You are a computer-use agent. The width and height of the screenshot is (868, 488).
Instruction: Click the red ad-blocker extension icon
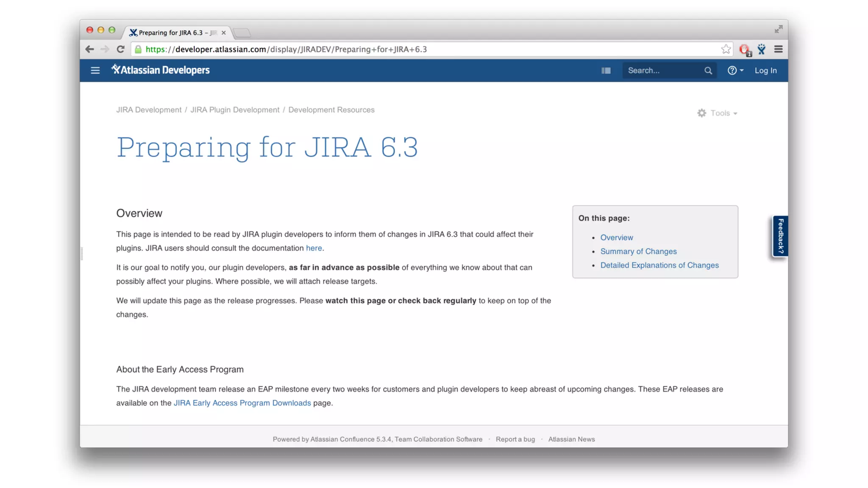pyautogui.click(x=744, y=50)
